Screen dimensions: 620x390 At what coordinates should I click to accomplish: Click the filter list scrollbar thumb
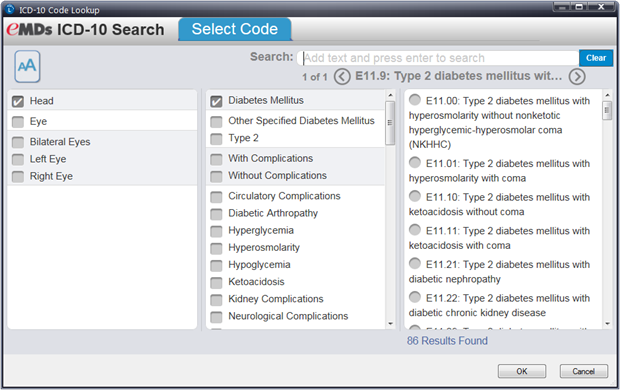click(x=390, y=123)
